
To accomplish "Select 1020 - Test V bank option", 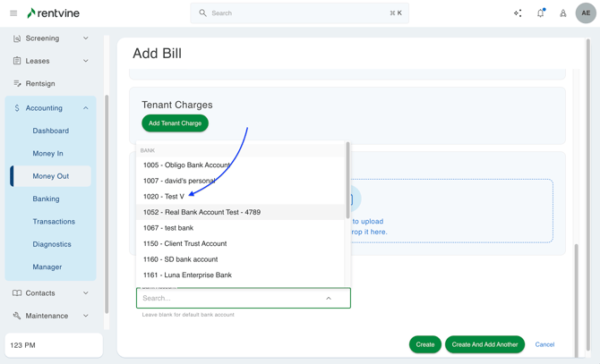I will pos(164,197).
